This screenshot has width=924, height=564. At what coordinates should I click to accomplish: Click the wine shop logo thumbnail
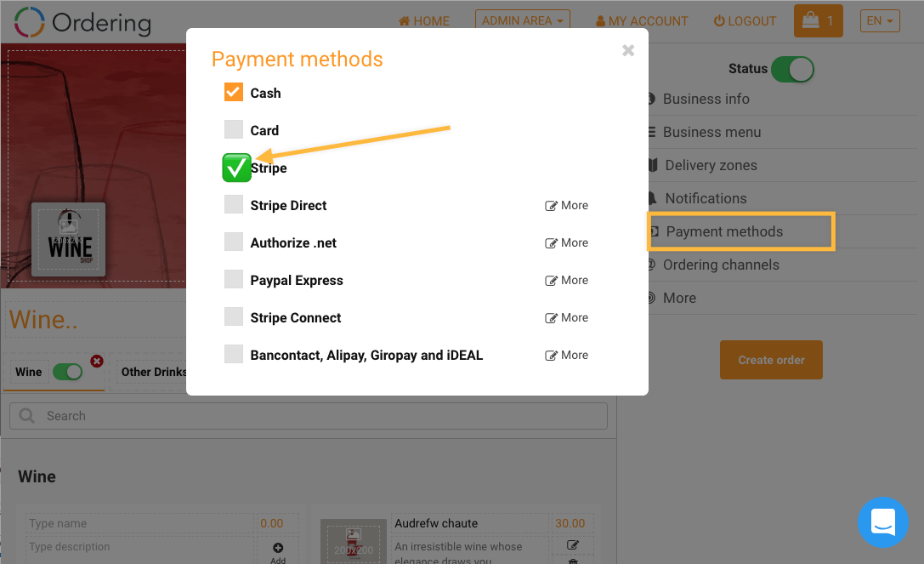click(x=69, y=239)
